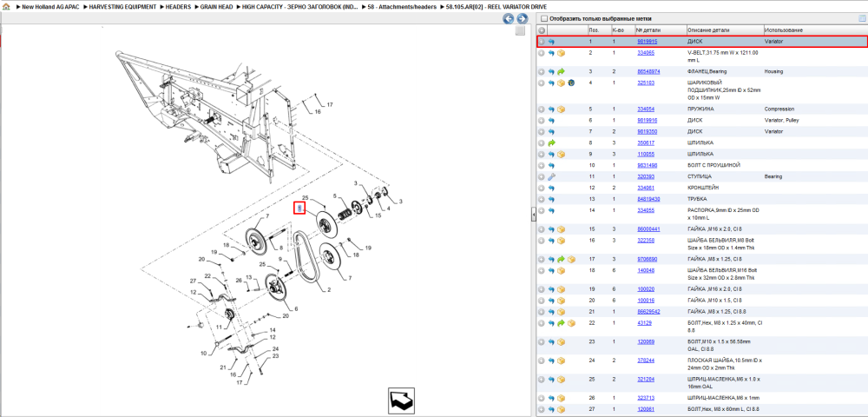Open part number link 334965
Viewport: 868px width, 417px height.
[x=646, y=53]
